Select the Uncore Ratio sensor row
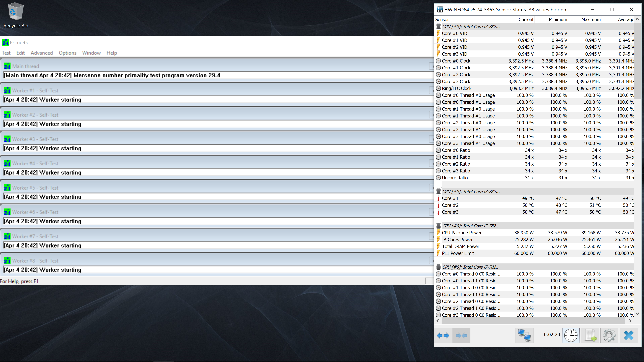Screen dimensions: 644x362 [534, 178]
